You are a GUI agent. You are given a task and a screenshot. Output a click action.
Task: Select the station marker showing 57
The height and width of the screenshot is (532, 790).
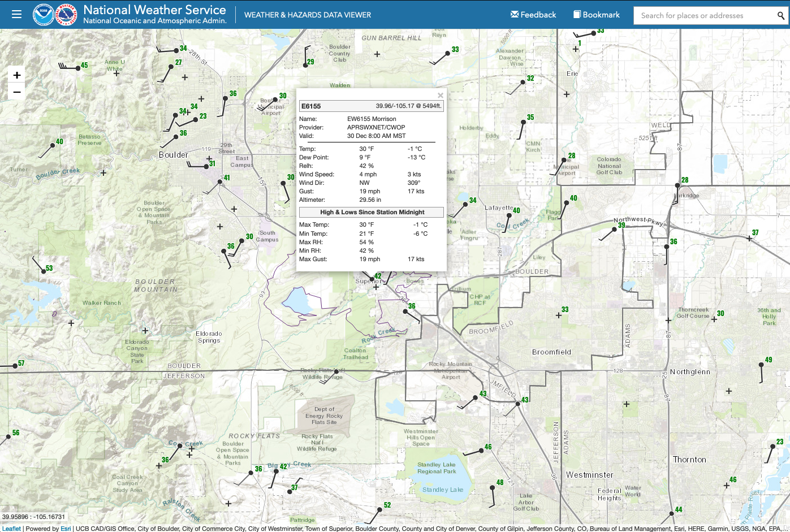pos(15,366)
